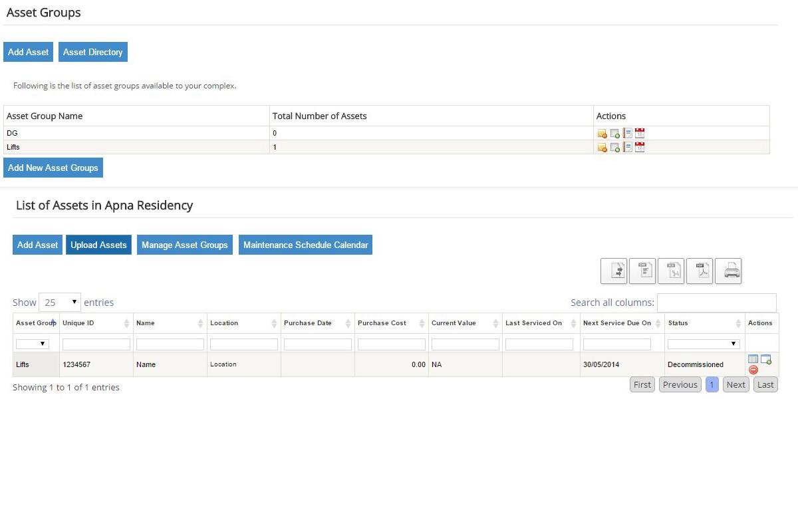Sort the table by Purchase Date
Image resolution: width=798 pixels, height=532 pixels.
click(308, 323)
